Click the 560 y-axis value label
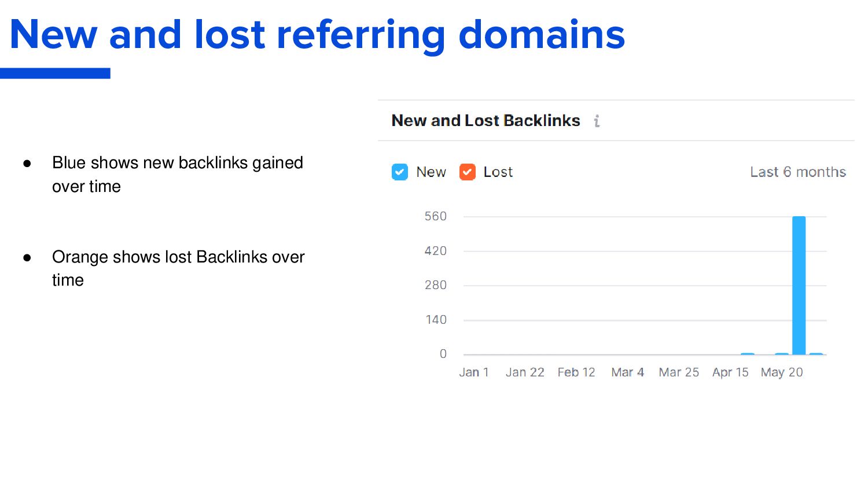Viewport: 868px width, 488px height. pyautogui.click(x=436, y=216)
